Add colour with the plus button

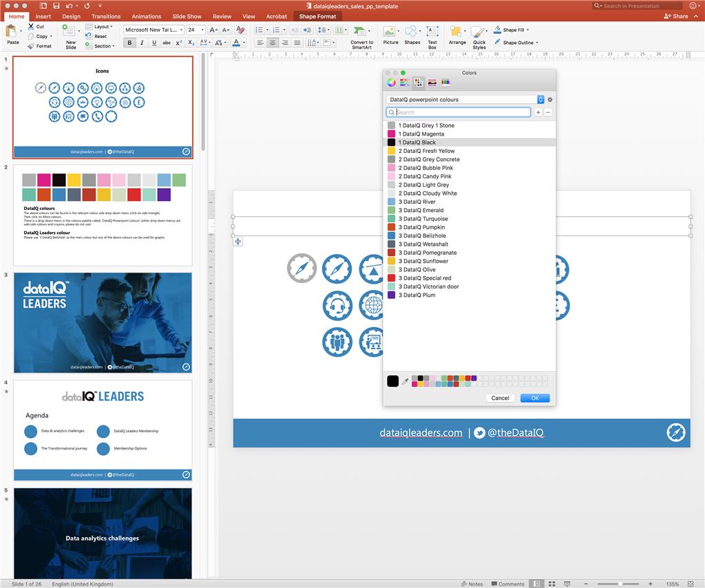click(x=538, y=112)
